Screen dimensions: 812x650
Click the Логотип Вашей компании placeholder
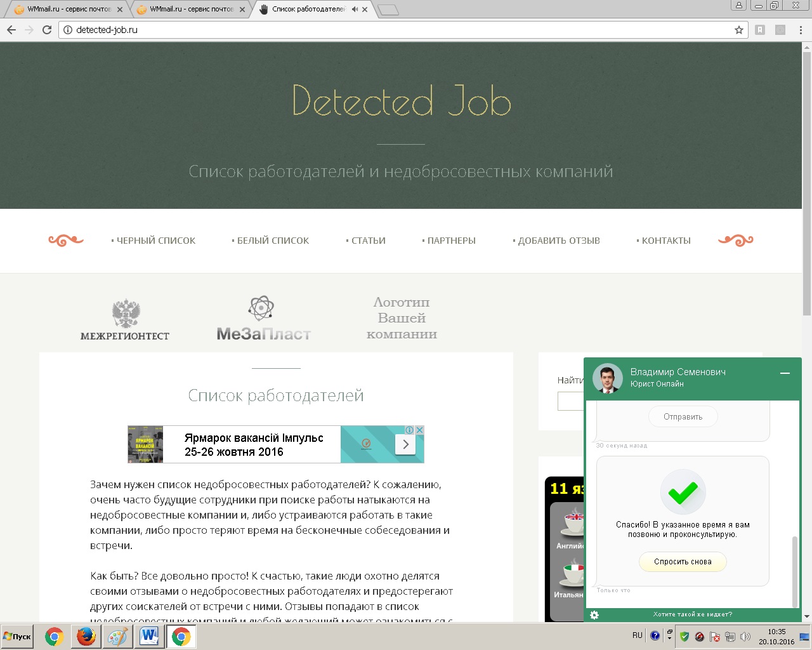402,318
